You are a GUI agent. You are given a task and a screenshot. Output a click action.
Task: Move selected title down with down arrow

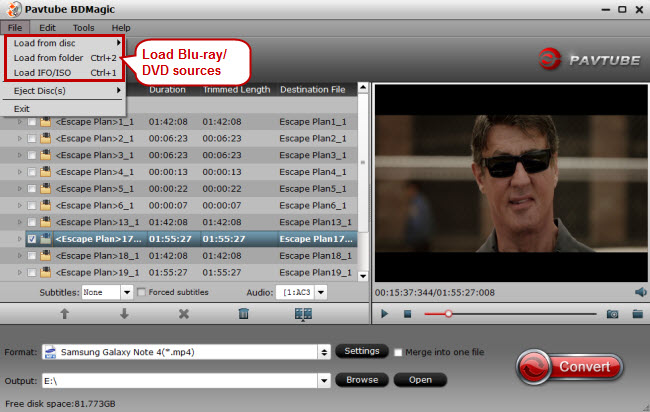coord(124,314)
